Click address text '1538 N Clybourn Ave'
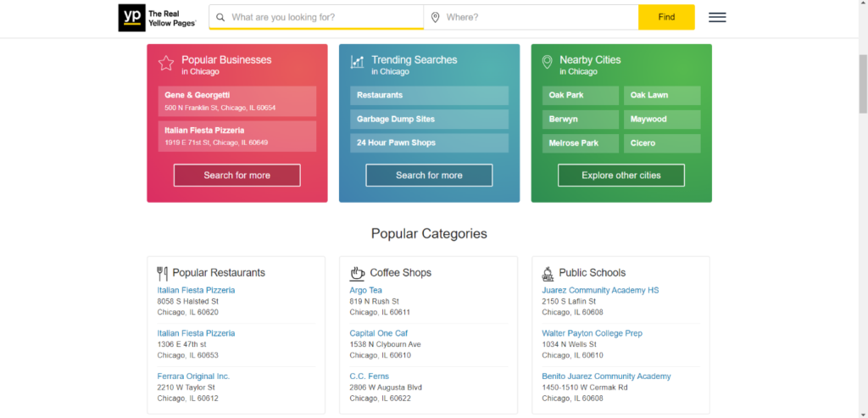 point(386,344)
